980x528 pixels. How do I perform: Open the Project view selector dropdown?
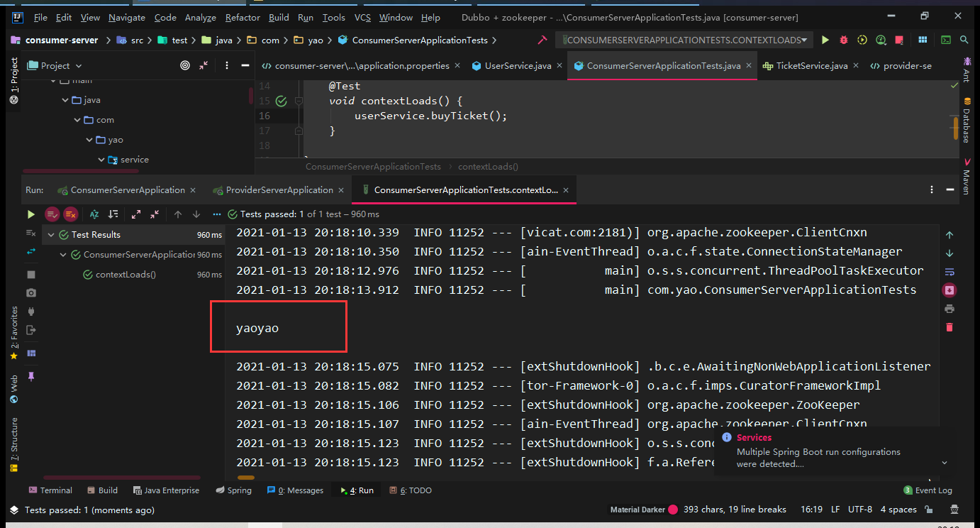[54, 65]
